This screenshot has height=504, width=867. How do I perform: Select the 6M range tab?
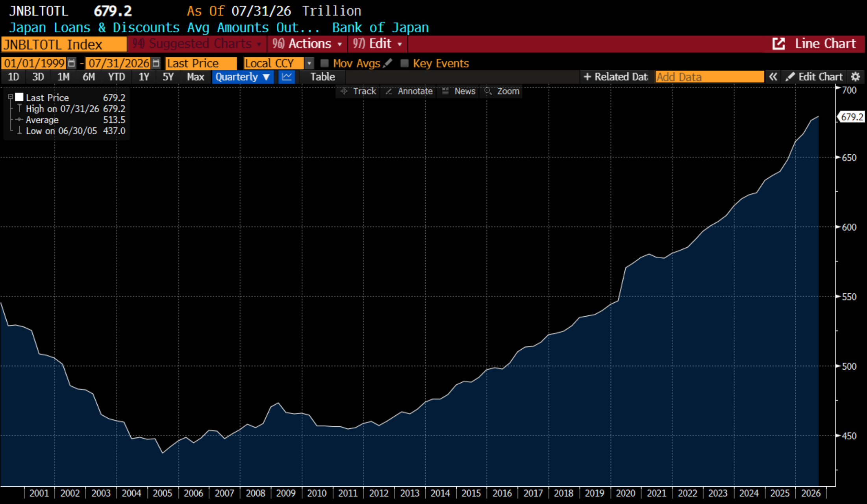pos(89,77)
